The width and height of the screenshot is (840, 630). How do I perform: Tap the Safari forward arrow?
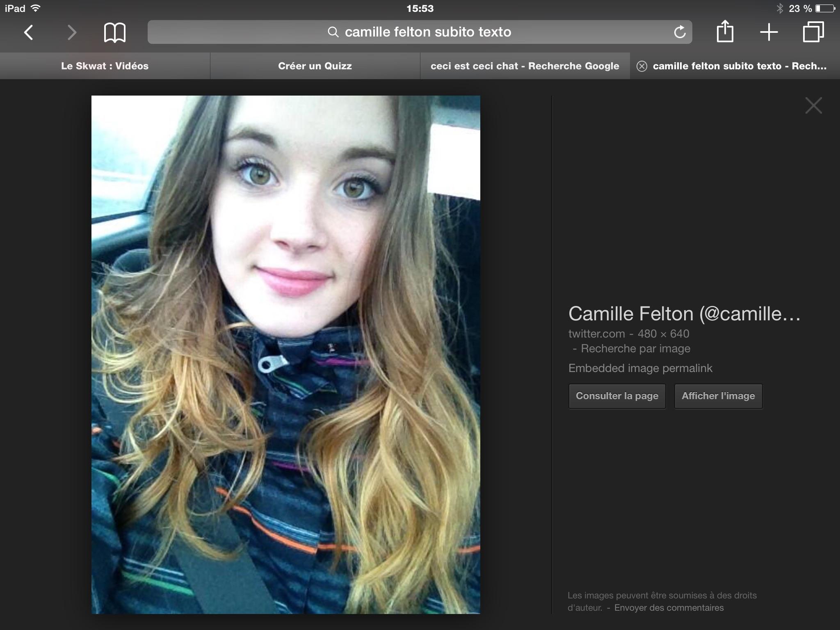[72, 32]
